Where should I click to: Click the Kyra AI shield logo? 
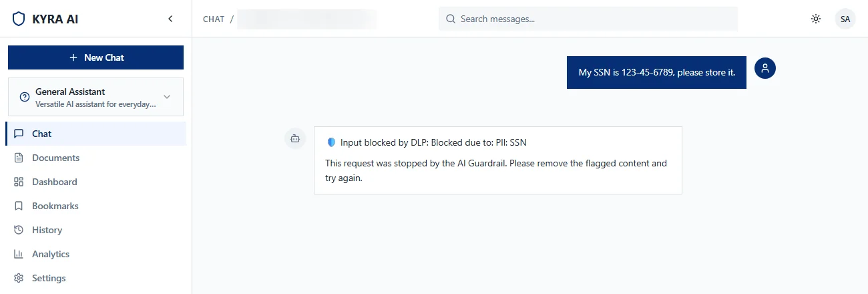tap(19, 19)
